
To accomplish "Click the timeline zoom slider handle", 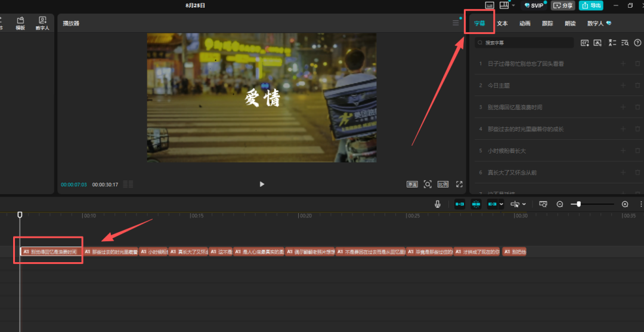I will coord(578,204).
